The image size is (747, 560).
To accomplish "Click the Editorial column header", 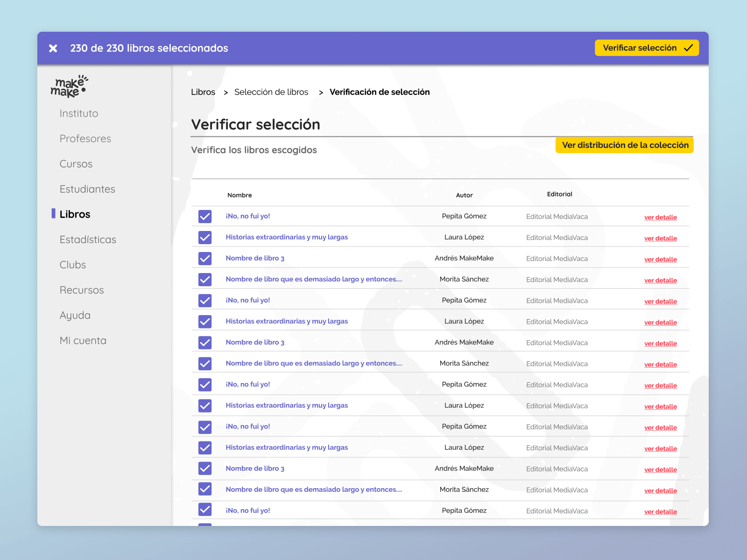I will pyautogui.click(x=559, y=194).
